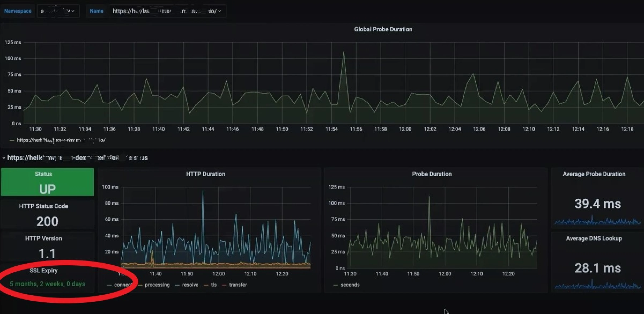The height and width of the screenshot is (314, 644).
Task: Toggle the tls series in legend
Action: click(x=213, y=285)
